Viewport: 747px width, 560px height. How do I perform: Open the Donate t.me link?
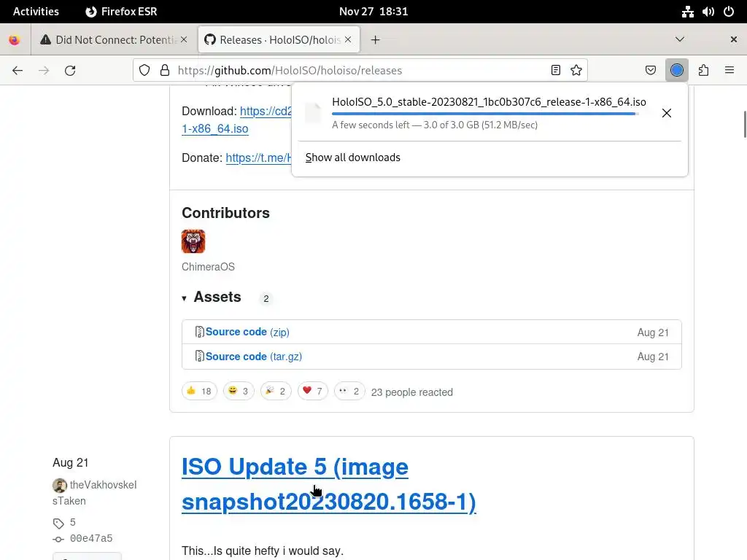(258, 157)
